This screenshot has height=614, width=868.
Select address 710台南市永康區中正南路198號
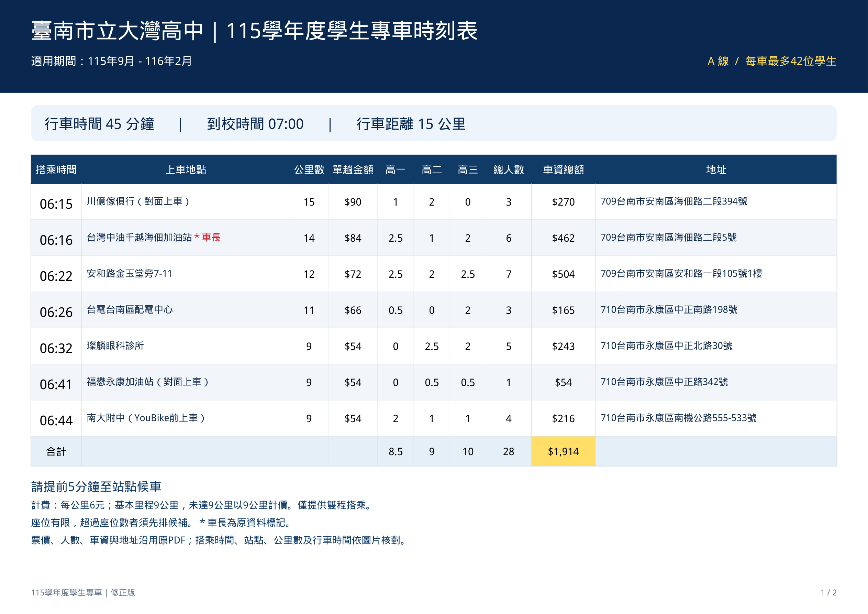[669, 309]
